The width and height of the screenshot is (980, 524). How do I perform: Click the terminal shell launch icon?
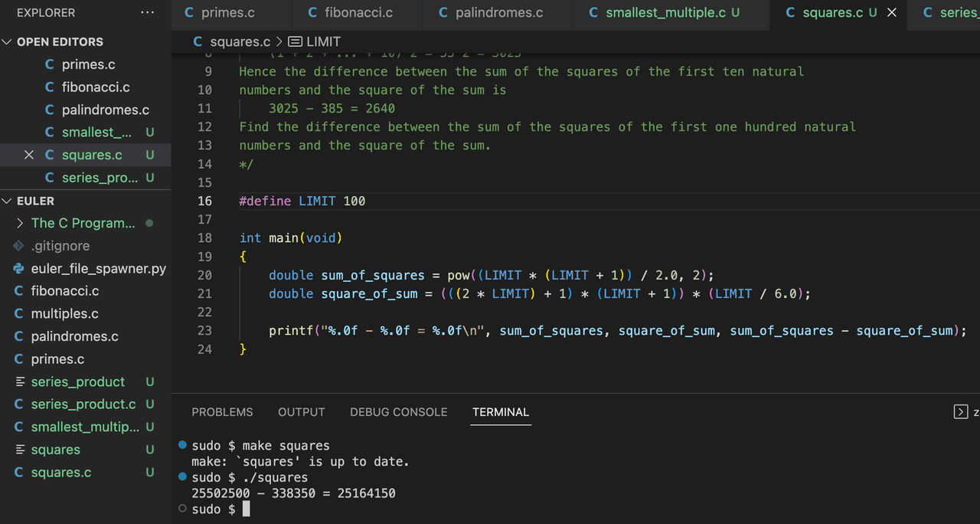coord(961,412)
